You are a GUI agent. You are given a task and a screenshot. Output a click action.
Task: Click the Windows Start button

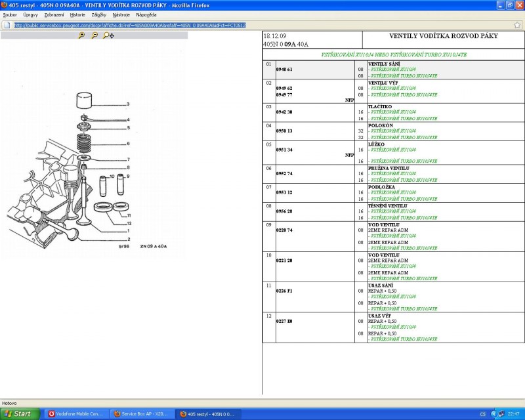pyautogui.click(x=19, y=414)
